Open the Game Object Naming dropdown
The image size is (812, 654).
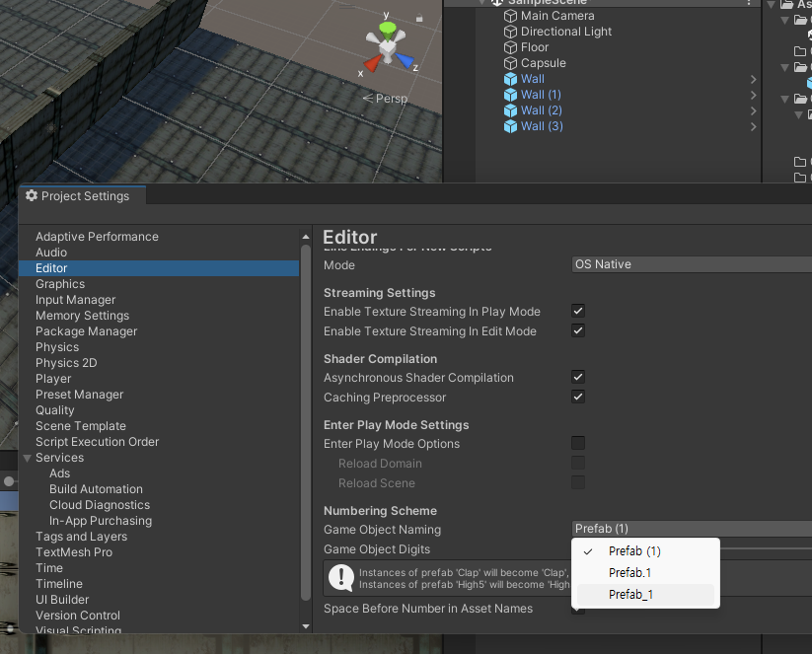(692, 529)
